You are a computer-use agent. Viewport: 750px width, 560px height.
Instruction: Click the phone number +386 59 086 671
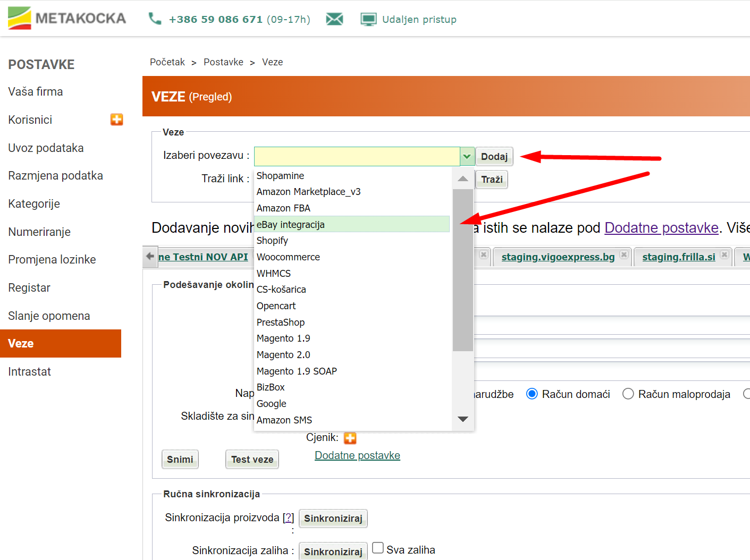[x=216, y=20]
